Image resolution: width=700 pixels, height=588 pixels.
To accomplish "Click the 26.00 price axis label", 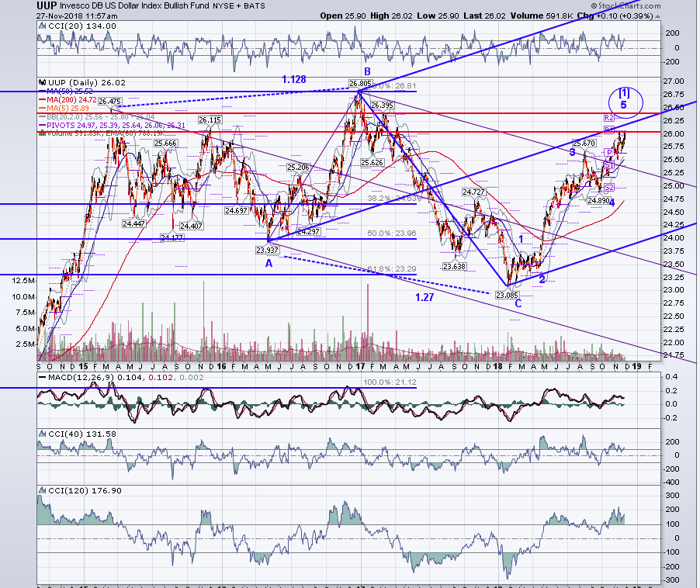I will click(x=673, y=133).
